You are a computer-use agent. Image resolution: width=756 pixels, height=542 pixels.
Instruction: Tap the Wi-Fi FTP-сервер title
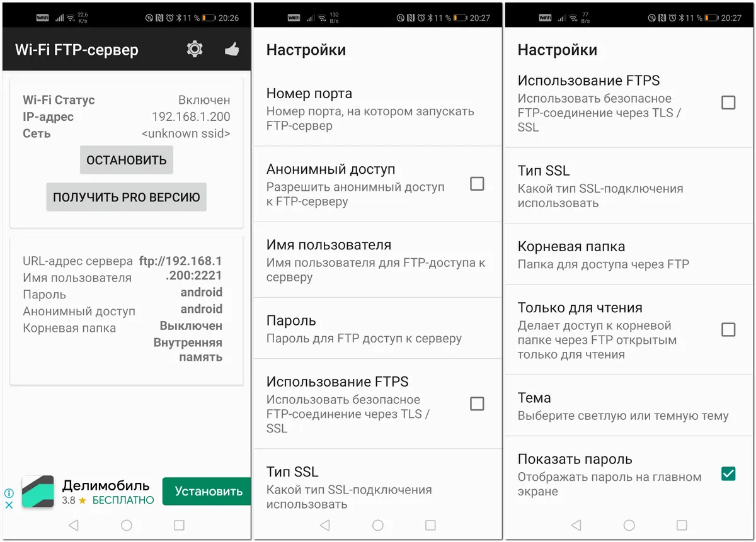pyautogui.click(x=77, y=50)
